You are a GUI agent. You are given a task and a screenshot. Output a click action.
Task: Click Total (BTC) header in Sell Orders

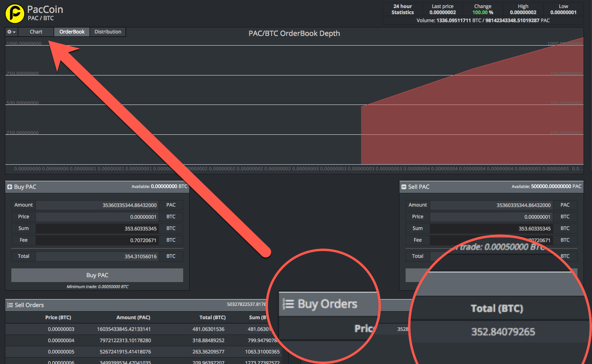tap(212, 318)
